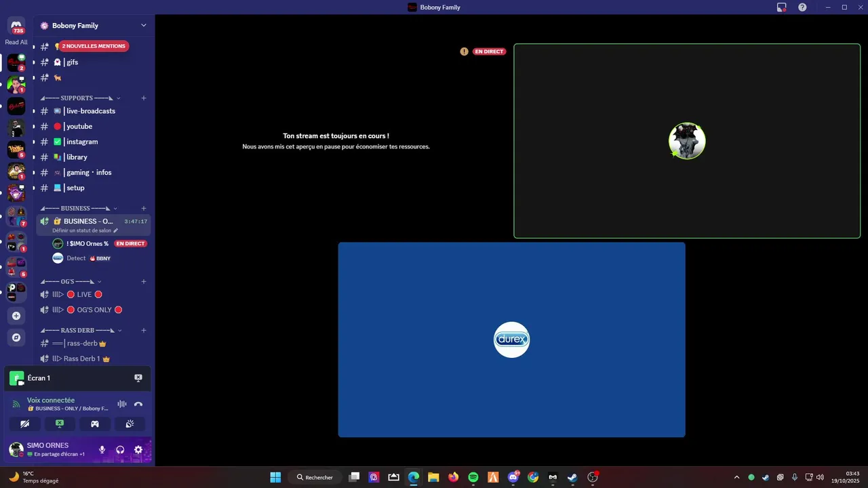868x488 pixels.
Task: Toggle noise suppression waveform icon
Action: click(x=122, y=404)
